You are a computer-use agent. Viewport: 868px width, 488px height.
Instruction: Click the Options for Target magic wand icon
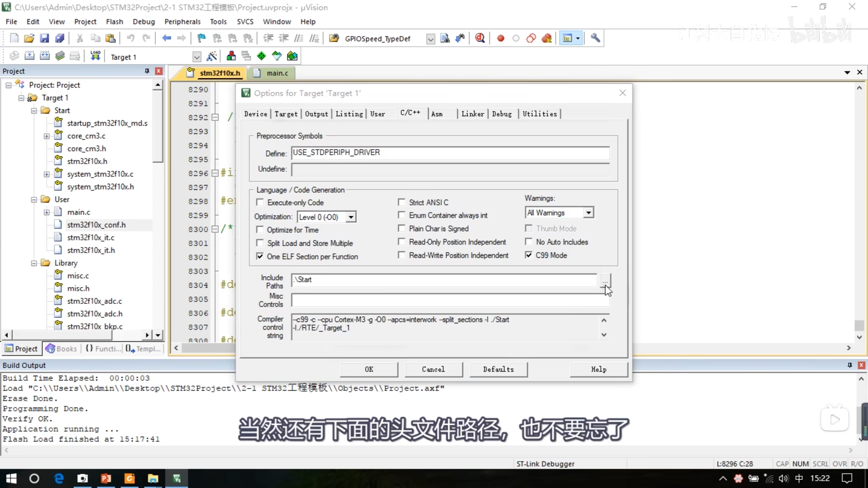tap(212, 56)
